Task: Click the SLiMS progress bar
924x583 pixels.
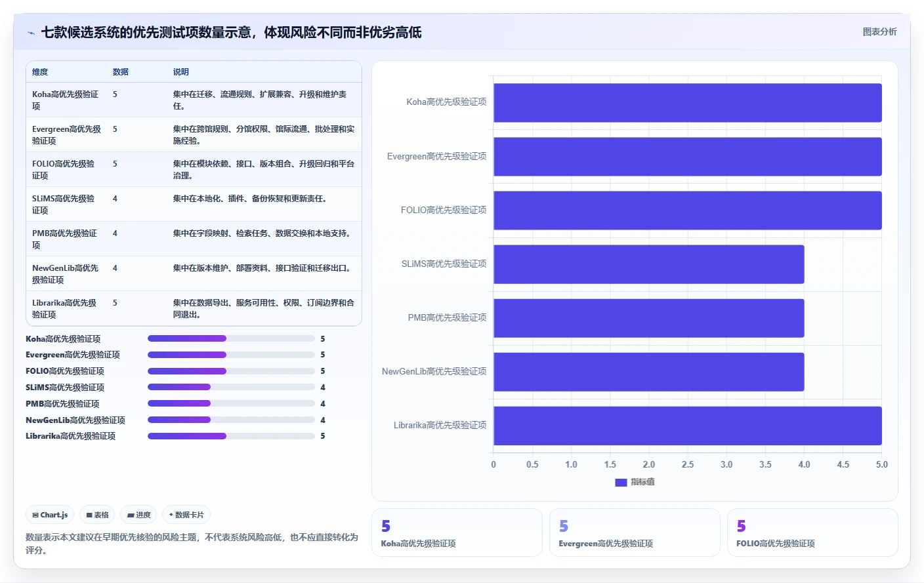Action: pyautogui.click(x=231, y=387)
